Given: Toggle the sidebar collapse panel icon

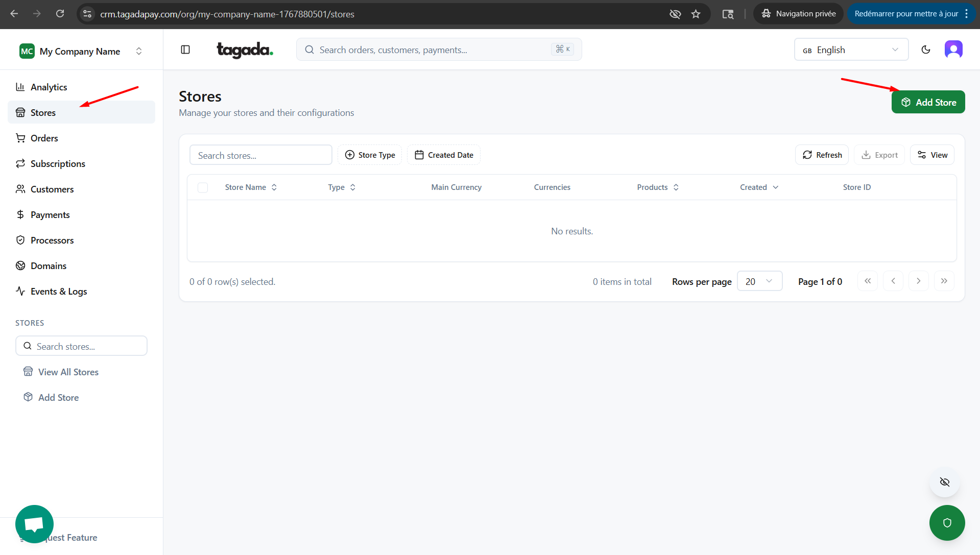Looking at the screenshot, I should pos(185,50).
